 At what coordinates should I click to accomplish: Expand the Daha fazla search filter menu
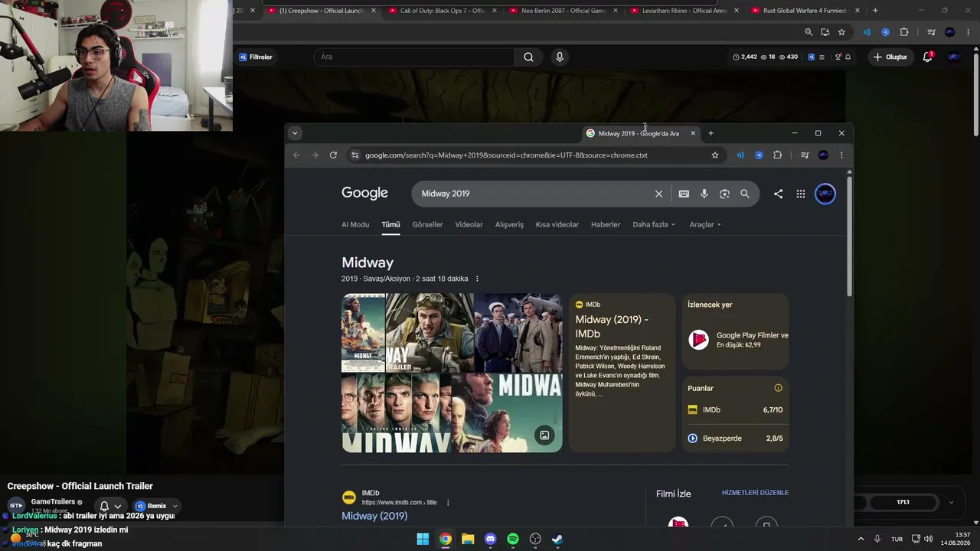coord(654,224)
